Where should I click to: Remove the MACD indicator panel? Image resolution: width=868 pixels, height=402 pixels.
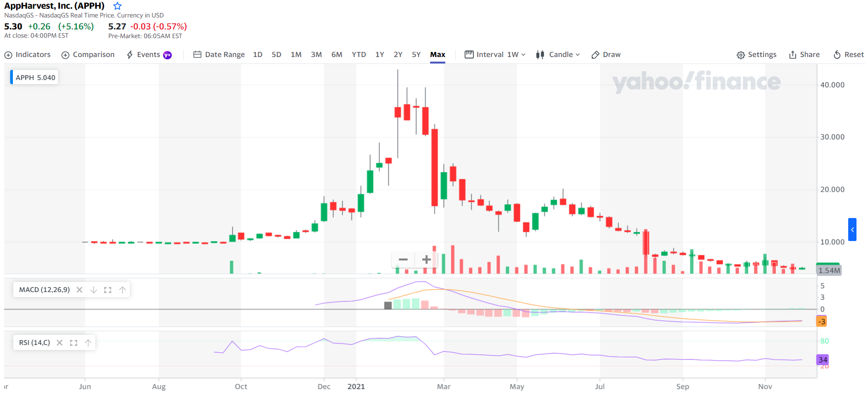coord(79,290)
